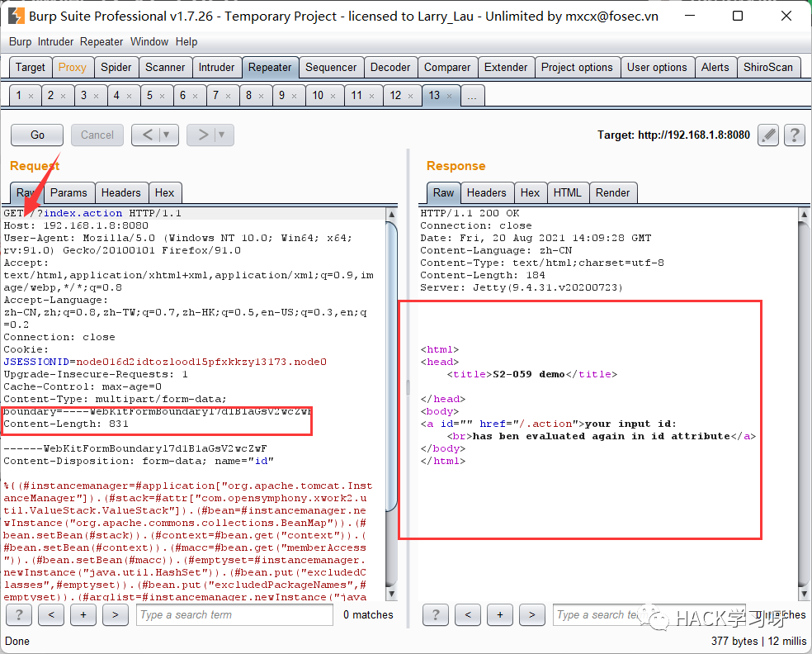Close Repeater tab 7
The image size is (812, 654).
point(229,96)
